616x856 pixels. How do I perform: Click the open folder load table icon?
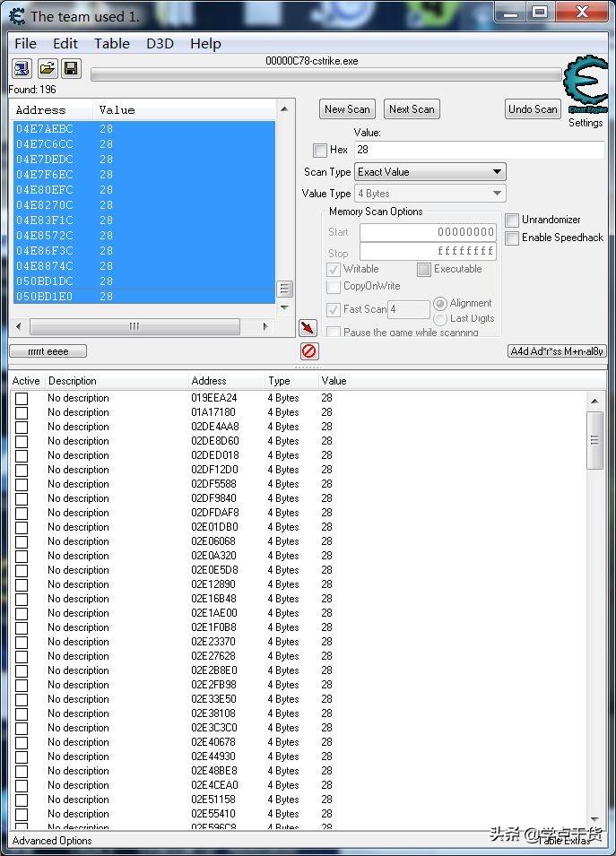(47, 69)
